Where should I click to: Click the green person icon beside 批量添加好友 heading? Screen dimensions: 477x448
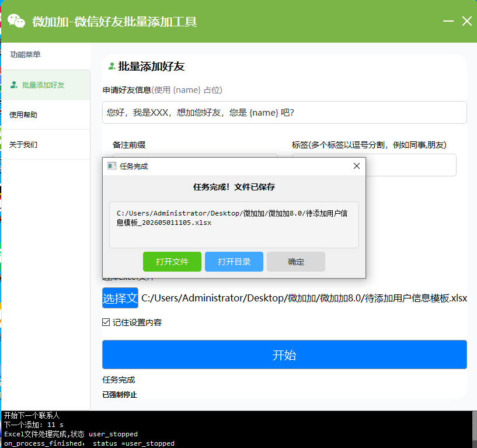112,66
